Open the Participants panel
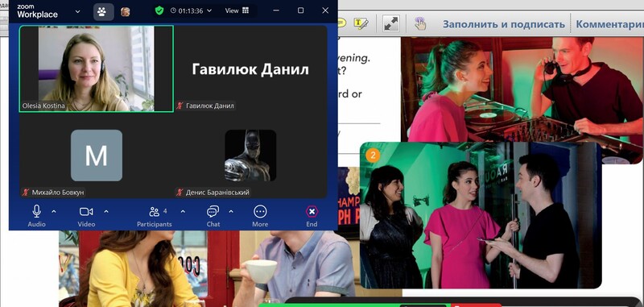The image size is (644, 307). coord(155,216)
